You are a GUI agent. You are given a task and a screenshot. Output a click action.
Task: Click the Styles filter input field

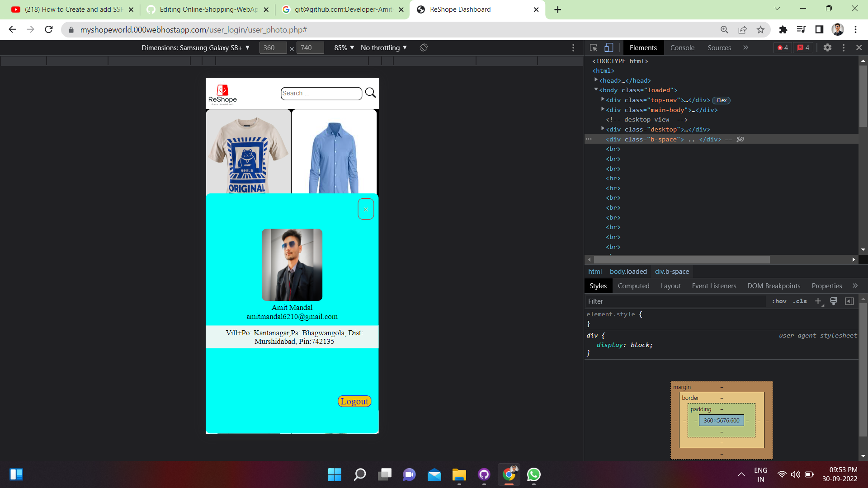point(656,301)
